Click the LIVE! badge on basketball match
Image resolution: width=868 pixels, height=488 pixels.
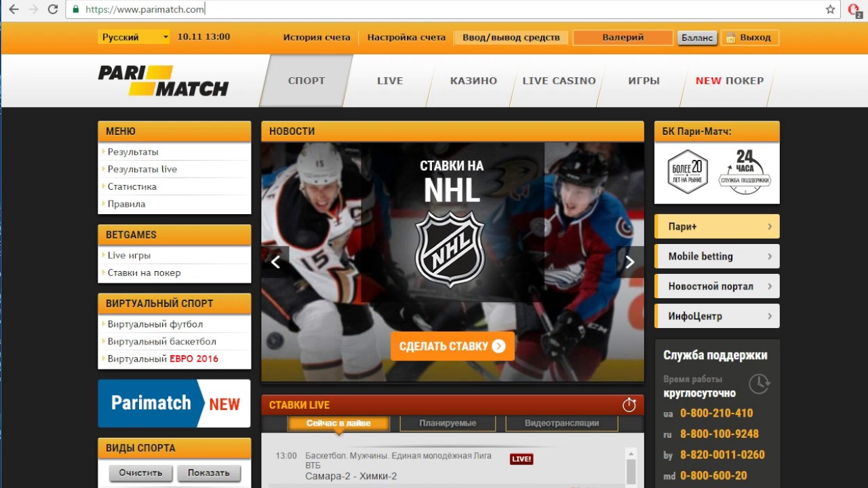point(521,459)
